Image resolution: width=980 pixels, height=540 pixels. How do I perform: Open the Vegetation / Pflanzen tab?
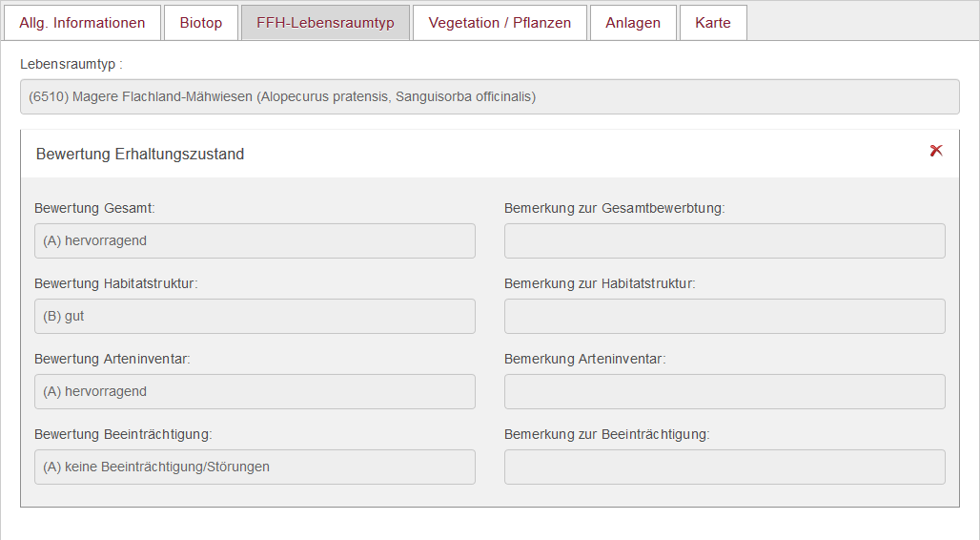coord(500,23)
